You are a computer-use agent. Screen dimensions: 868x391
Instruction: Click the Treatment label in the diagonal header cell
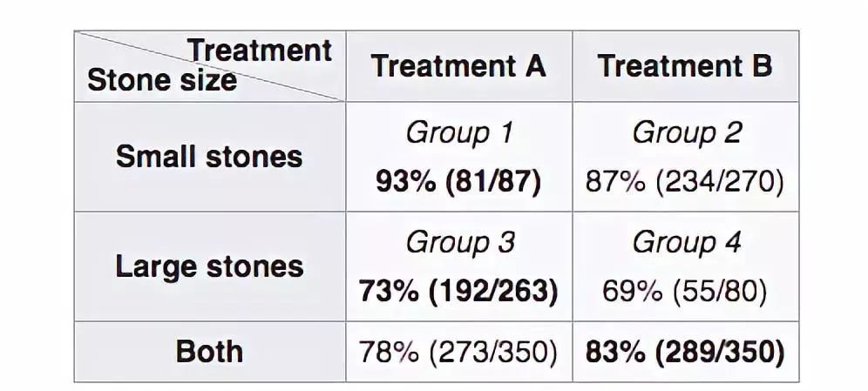coord(261,50)
